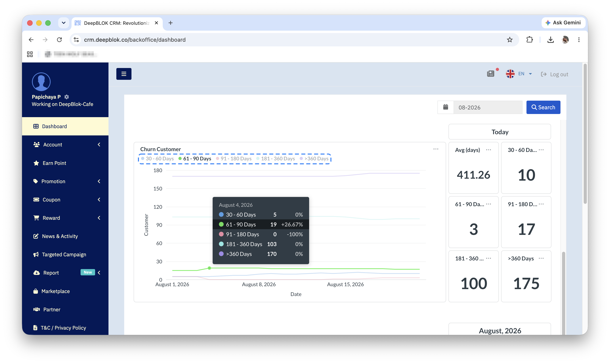Click the >360 Days value 175
Image resolution: width=610 pixels, height=364 pixels.
click(526, 284)
